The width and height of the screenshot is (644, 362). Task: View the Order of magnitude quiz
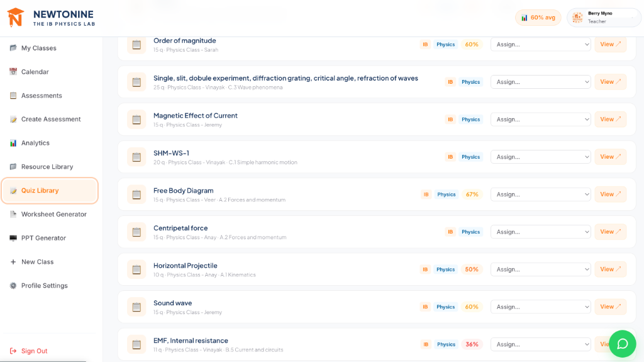(610, 45)
